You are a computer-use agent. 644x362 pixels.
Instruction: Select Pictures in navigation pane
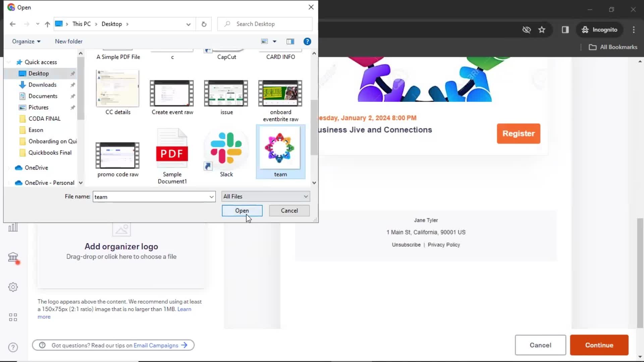(x=38, y=108)
